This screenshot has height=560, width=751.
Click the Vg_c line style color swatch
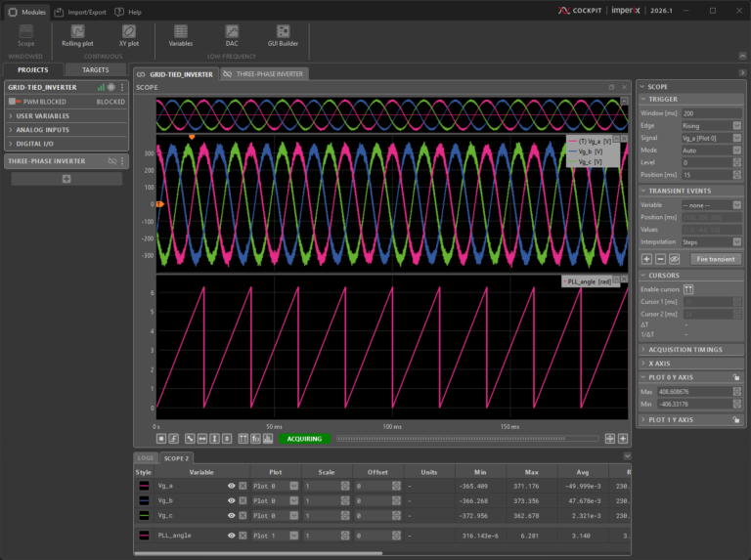(x=143, y=514)
